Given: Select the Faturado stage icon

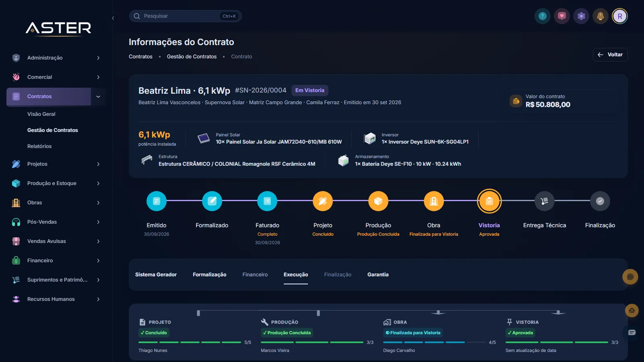Looking at the screenshot, I should coord(267,201).
